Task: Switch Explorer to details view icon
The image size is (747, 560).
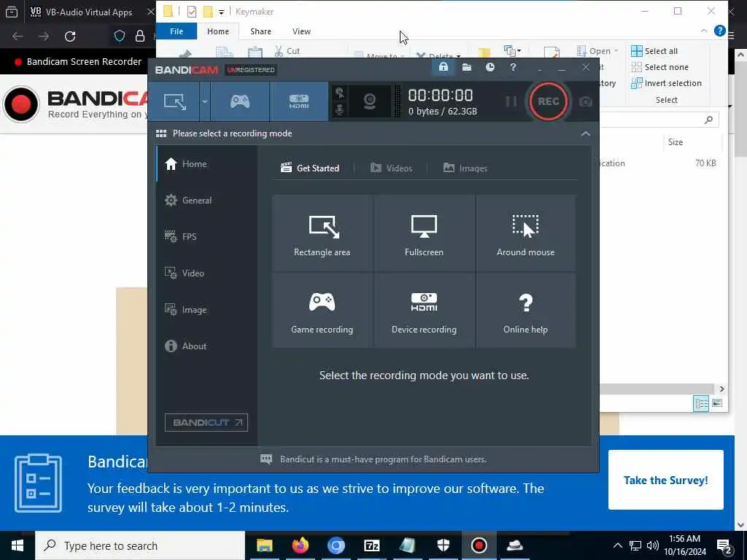Action: pos(701,404)
